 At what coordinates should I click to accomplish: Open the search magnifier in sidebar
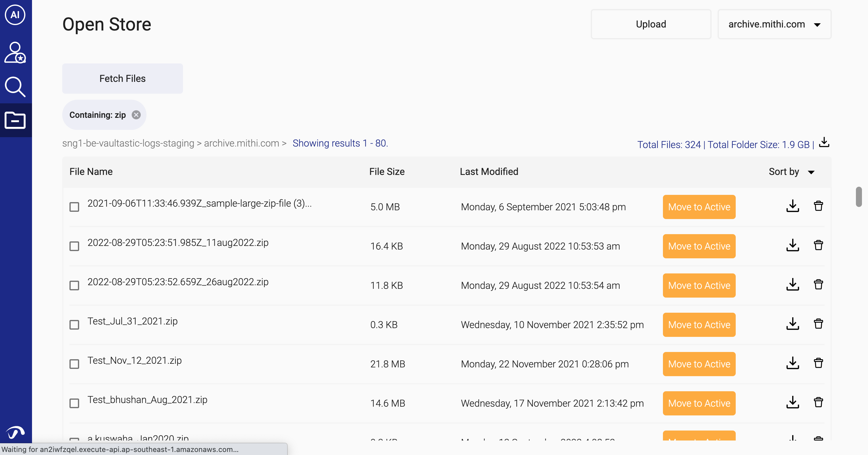(15, 87)
